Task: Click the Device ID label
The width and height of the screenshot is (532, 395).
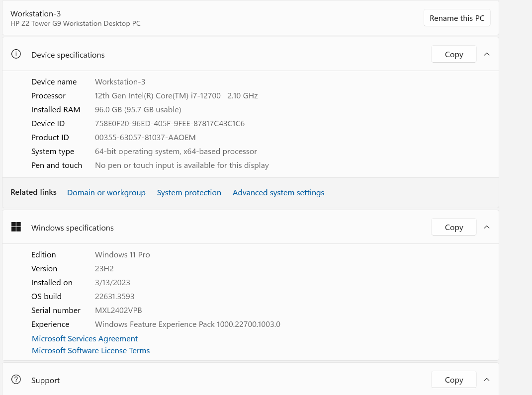Action: [x=48, y=123]
